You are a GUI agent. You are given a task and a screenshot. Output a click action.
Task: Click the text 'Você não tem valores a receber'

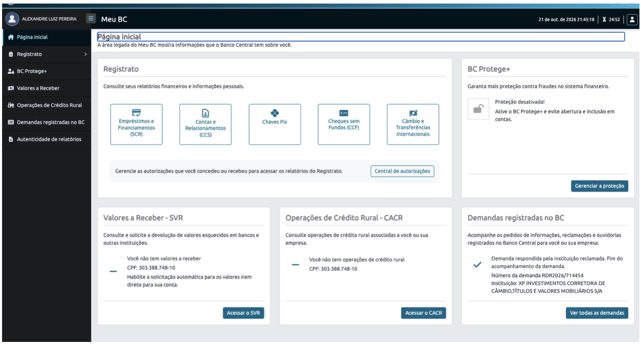[x=164, y=259]
